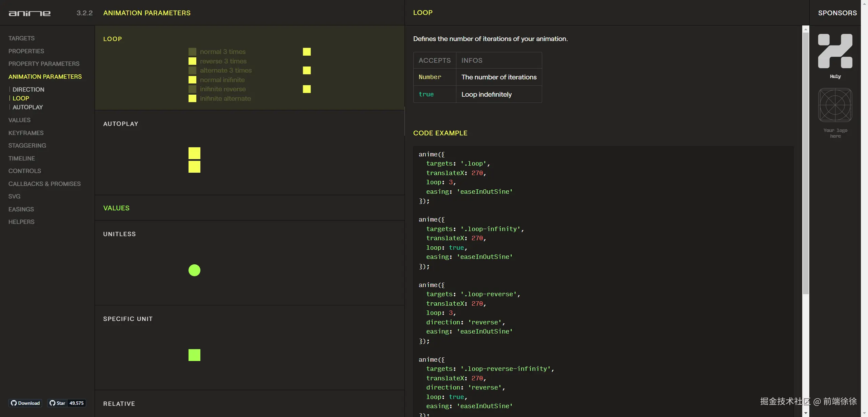Image resolution: width=868 pixels, height=417 pixels.
Task: Select the Autoplay sub-item
Action: [28, 107]
